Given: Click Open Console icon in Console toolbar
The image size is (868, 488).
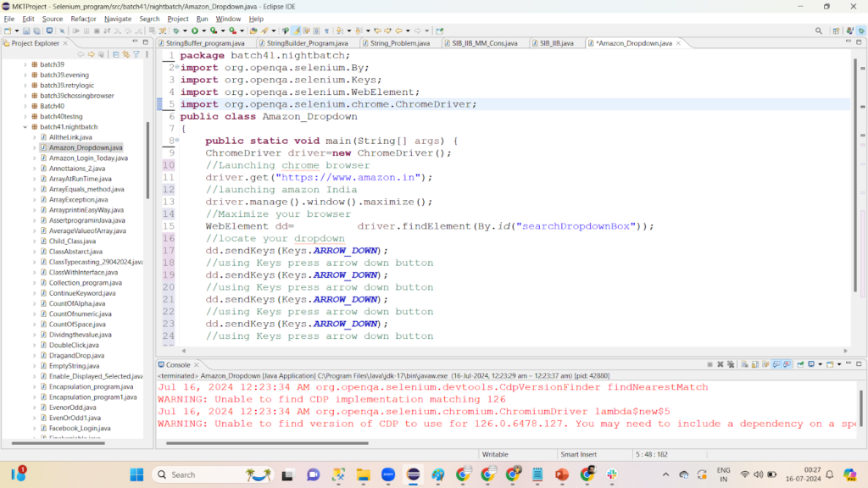Looking at the screenshot, I should 830,364.
